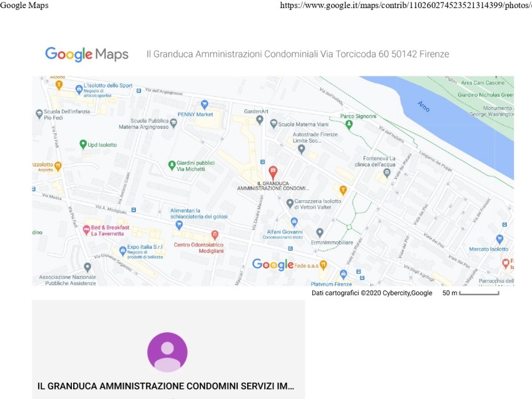Viewport: 532px width, 399px height.
Task: Open the IL GRANDUCA AMMINISTRAZIONE CONDOMINI contributor name
Action: click(166, 386)
